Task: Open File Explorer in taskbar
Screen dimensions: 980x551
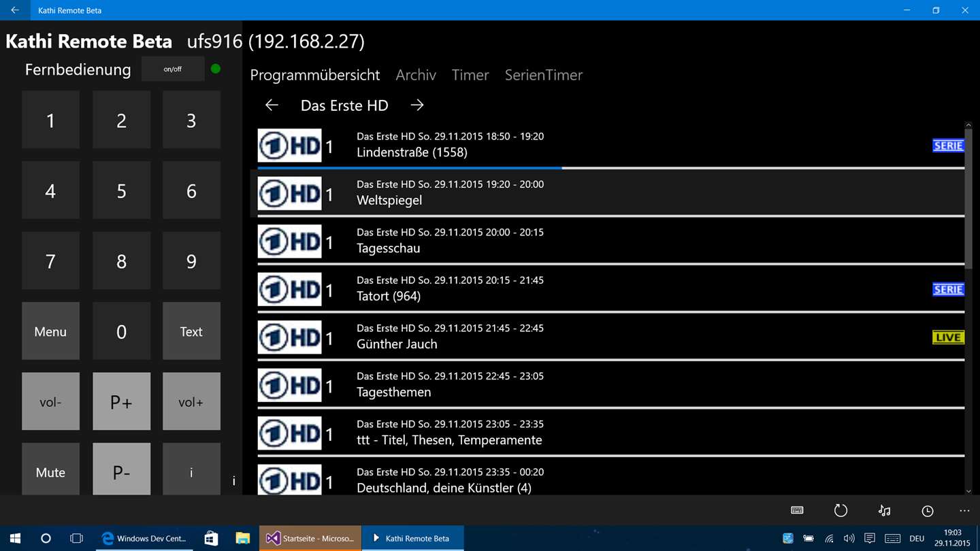Action: coord(243,538)
